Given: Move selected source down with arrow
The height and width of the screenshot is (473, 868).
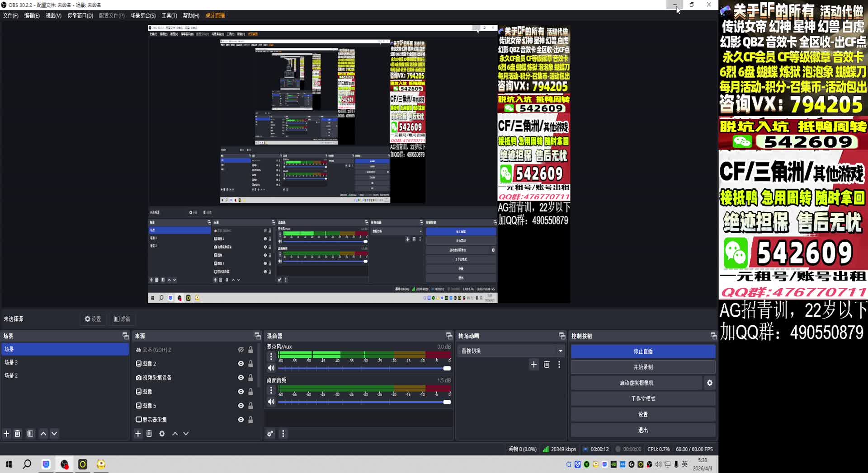Looking at the screenshot, I should pos(186,434).
